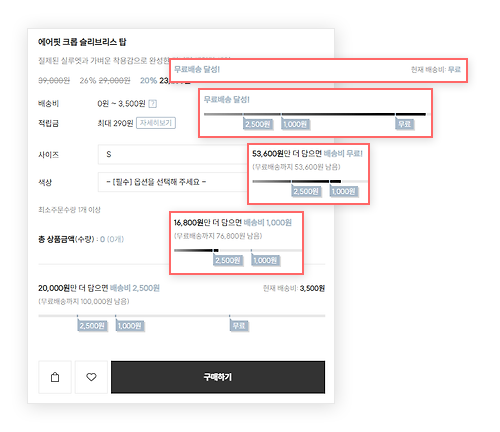Click the 2,500원 tag in the 53,600원 callout
The width and height of the screenshot is (500, 432).
click(306, 192)
